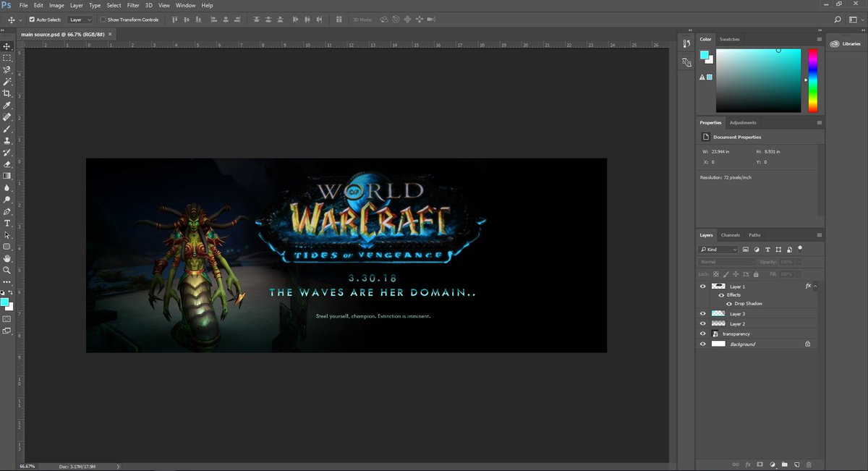Viewport: 868px width, 471px height.
Task: Switch to the Paths tab
Action: pos(754,235)
